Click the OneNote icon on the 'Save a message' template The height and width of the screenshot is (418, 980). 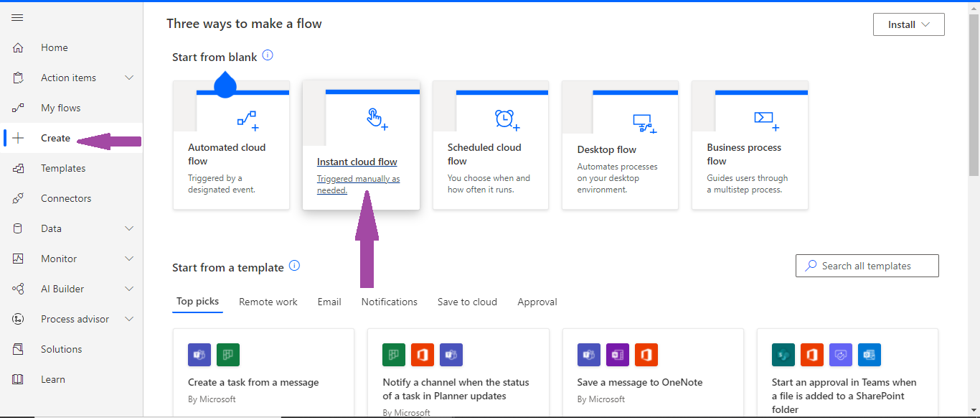[618, 354]
